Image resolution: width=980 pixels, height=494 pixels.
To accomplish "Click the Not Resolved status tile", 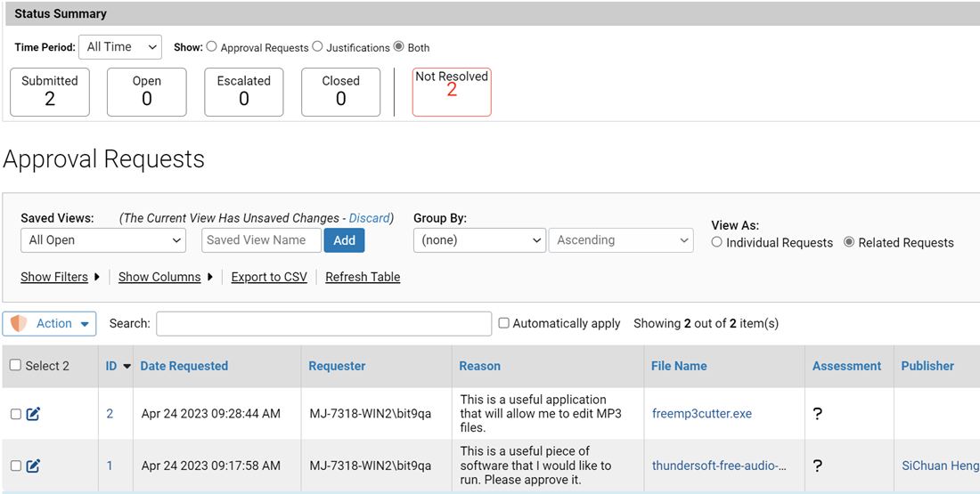I will tap(452, 92).
